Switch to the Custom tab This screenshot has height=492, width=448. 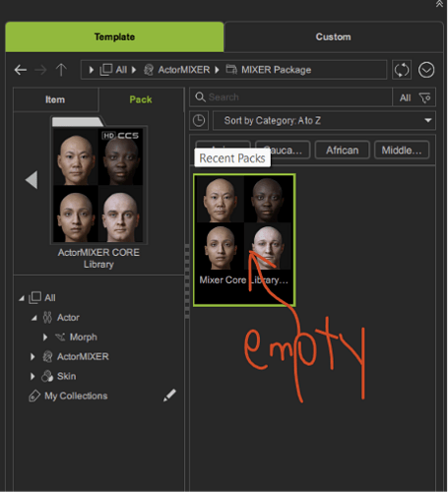point(333,36)
